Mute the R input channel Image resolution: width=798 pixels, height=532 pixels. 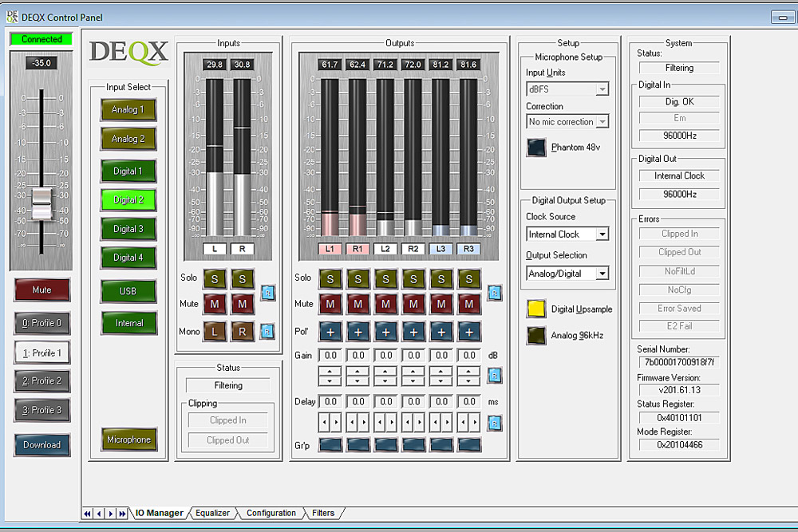[x=243, y=304]
